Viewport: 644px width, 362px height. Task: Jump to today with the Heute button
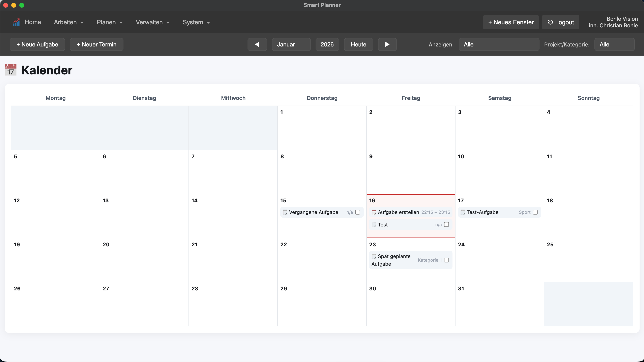(358, 44)
